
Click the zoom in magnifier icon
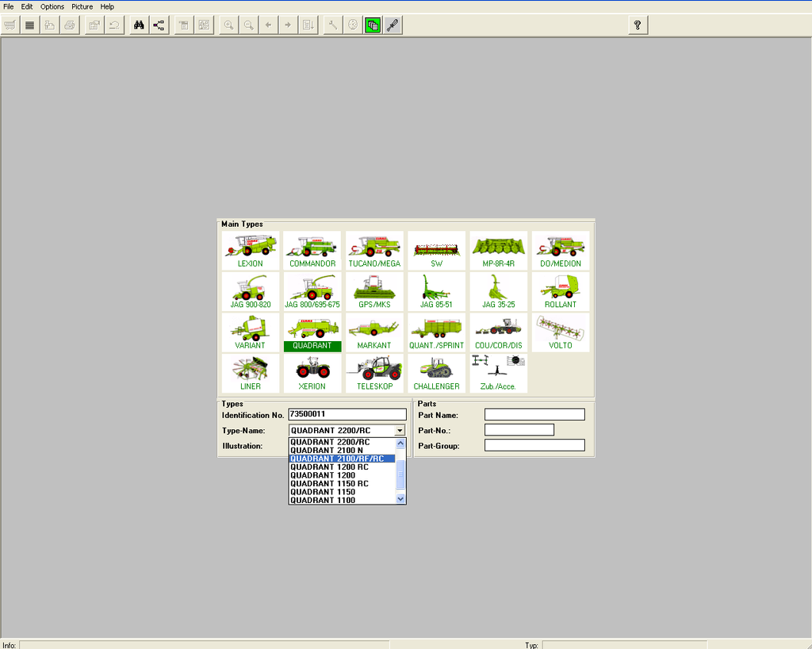[x=228, y=25]
